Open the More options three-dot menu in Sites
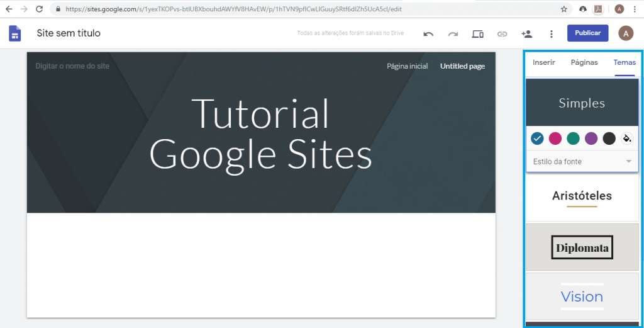This screenshot has width=644, height=328. (x=552, y=34)
